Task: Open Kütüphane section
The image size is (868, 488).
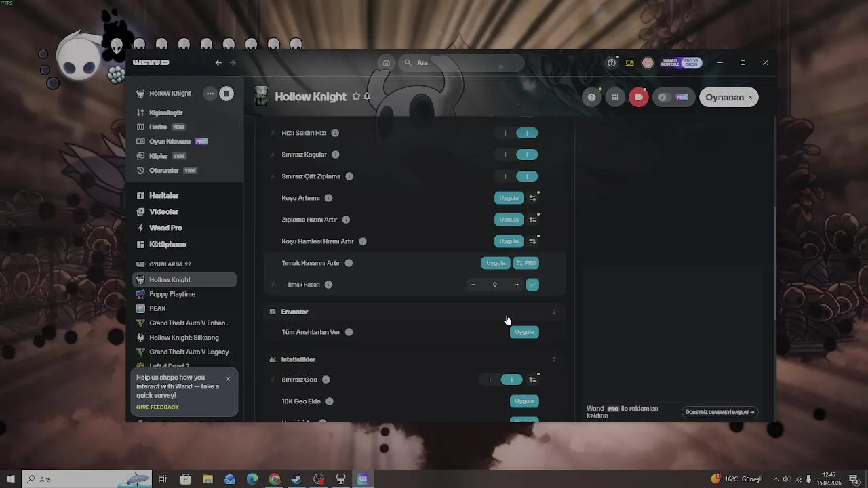Action: tap(167, 244)
